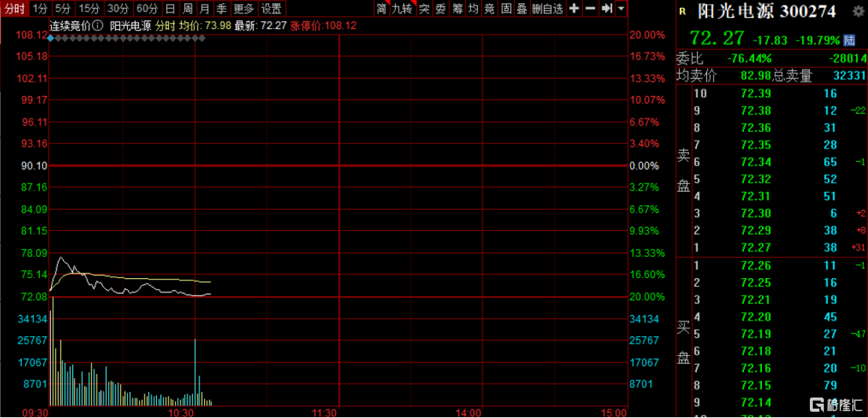Click the yellow R margin-trading badge
868x418 pixels.
pos(683,12)
